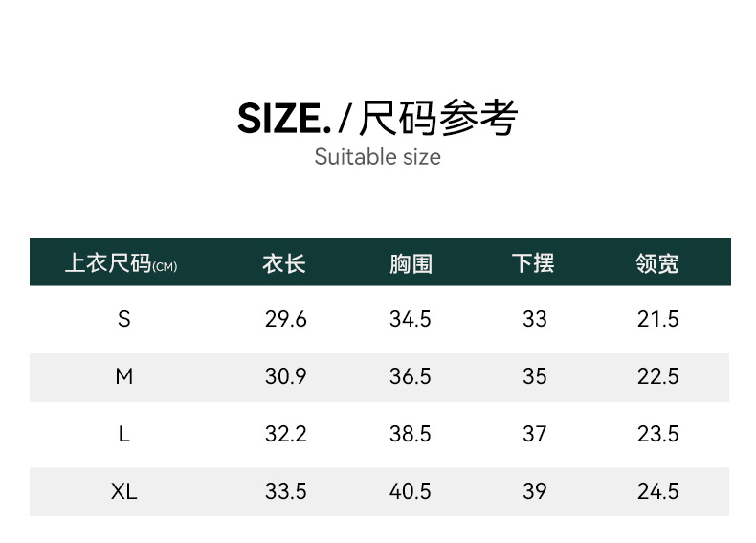Viewport: 756px width, 543px height.
Task: Click the 37 hem value for L
Action: pos(534,435)
